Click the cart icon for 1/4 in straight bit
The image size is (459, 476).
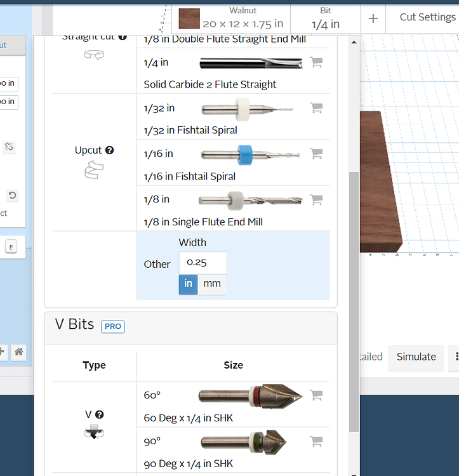click(316, 62)
